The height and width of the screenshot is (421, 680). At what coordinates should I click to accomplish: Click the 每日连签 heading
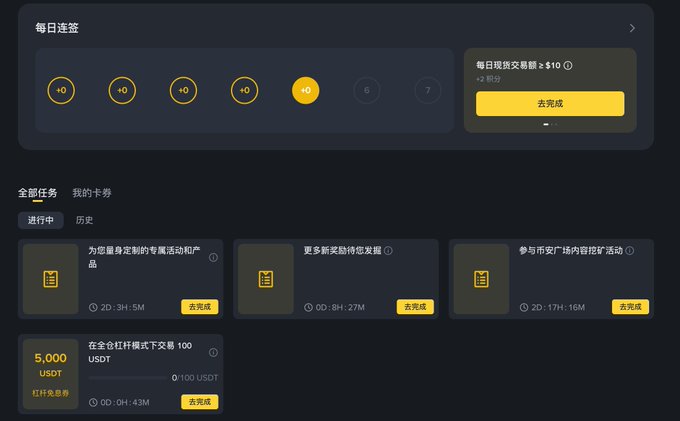tap(57, 28)
